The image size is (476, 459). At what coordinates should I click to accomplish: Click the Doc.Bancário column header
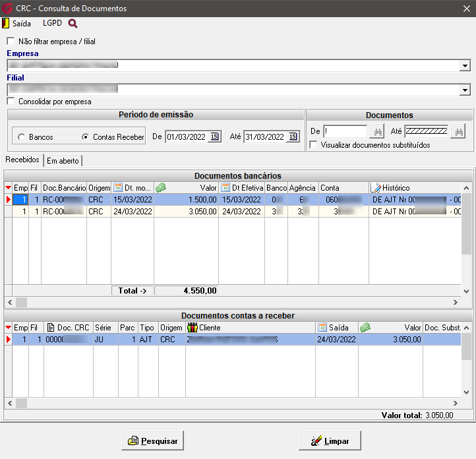tap(64, 188)
